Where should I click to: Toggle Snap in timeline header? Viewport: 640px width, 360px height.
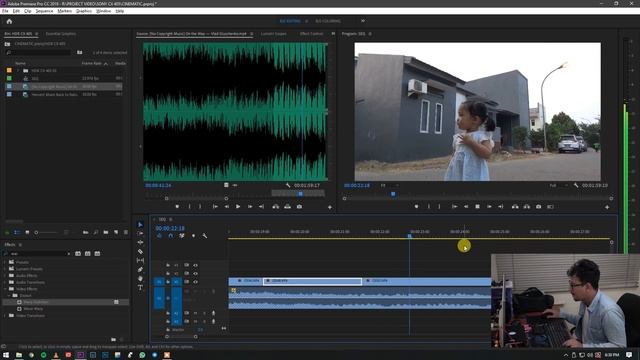click(x=171, y=236)
